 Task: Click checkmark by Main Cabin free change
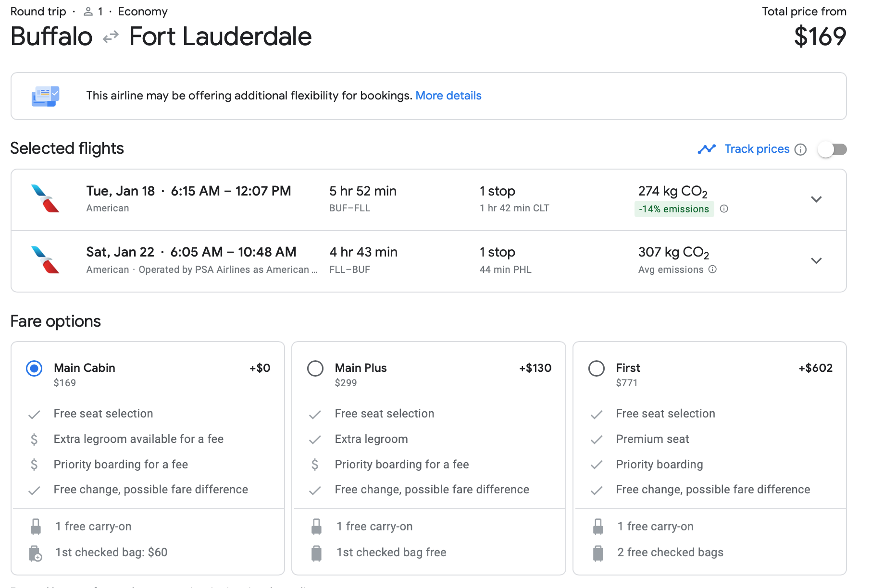tap(34, 490)
